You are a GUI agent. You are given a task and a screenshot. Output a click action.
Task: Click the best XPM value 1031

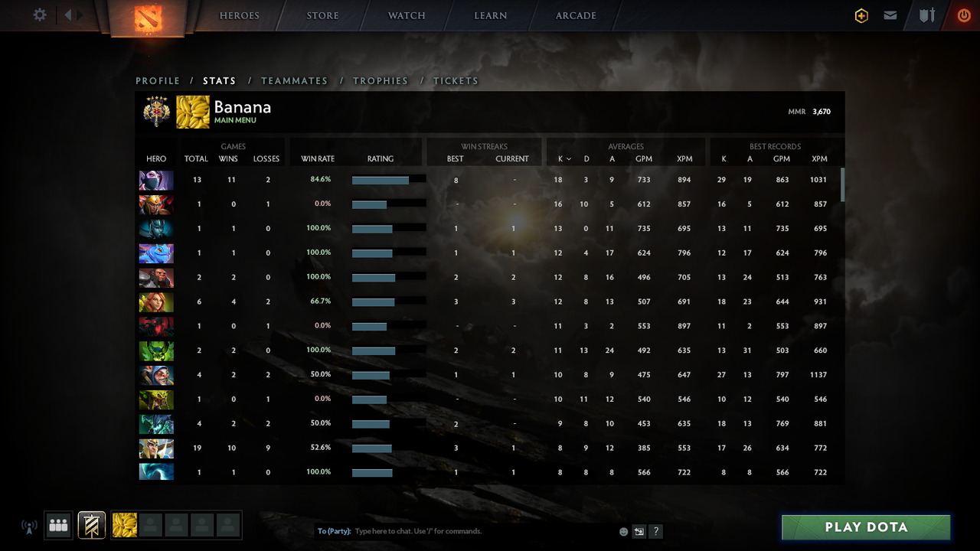[x=819, y=180]
